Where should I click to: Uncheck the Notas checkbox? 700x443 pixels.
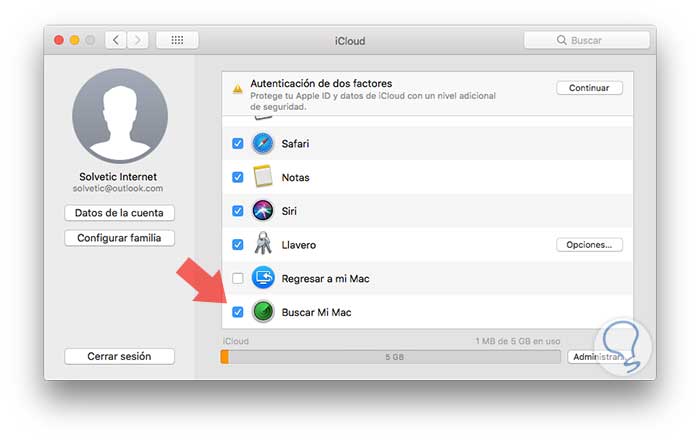click(238, 177)
